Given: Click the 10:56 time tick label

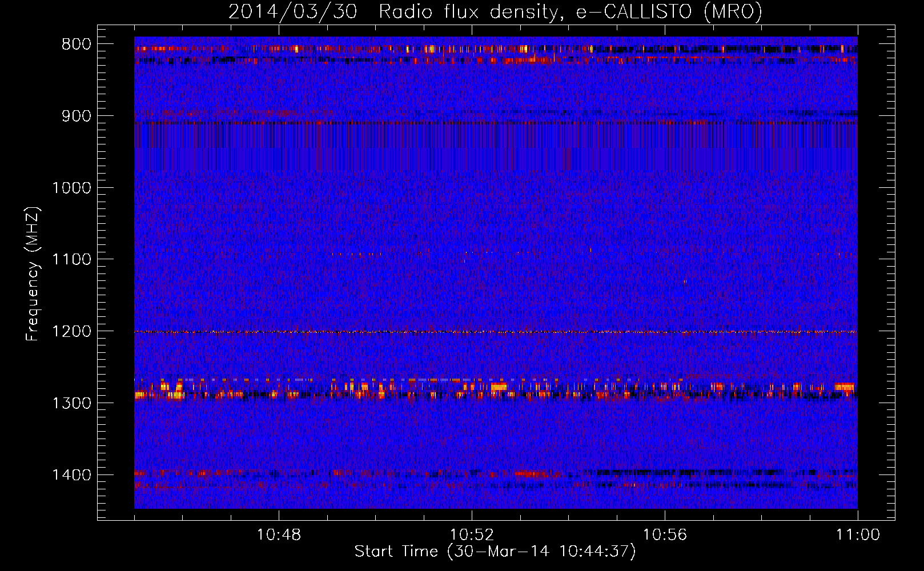Looking at the screenshot, I should [665, 535].
